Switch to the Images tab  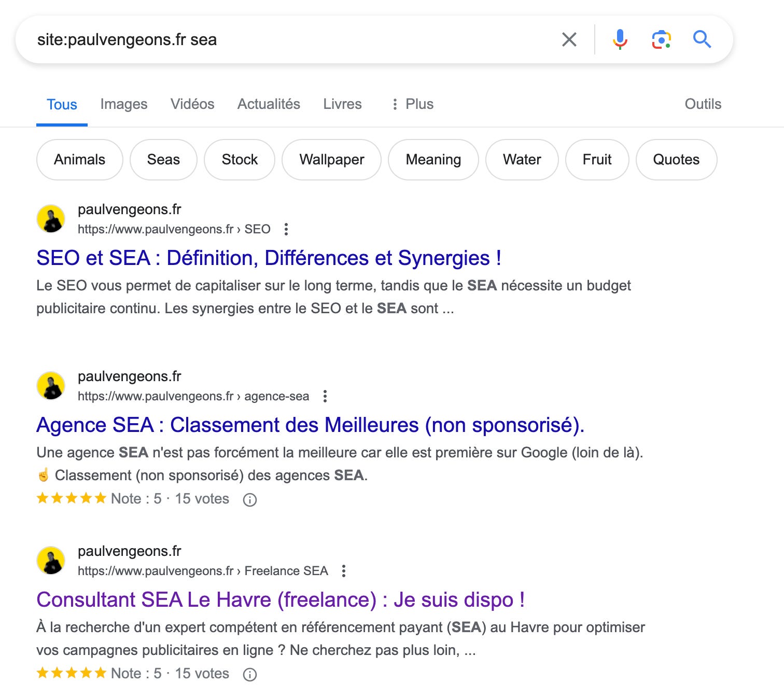coord(124,104)
